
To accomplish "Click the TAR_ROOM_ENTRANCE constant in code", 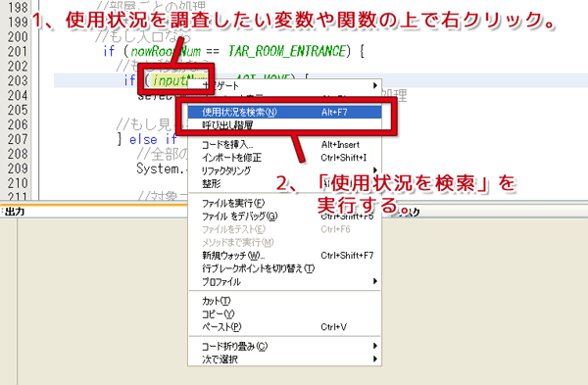I will (287, 51).
